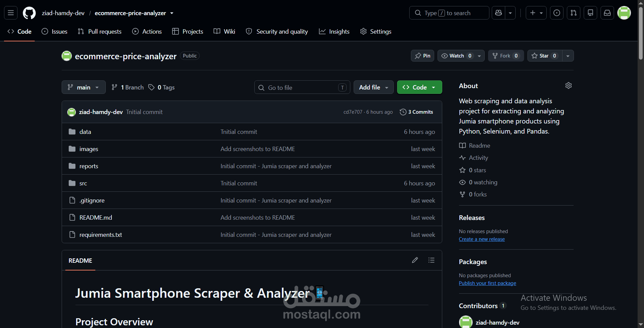Screen dimensions: 644x328
Task: View the 0 forks link
Action: [473, 194]
